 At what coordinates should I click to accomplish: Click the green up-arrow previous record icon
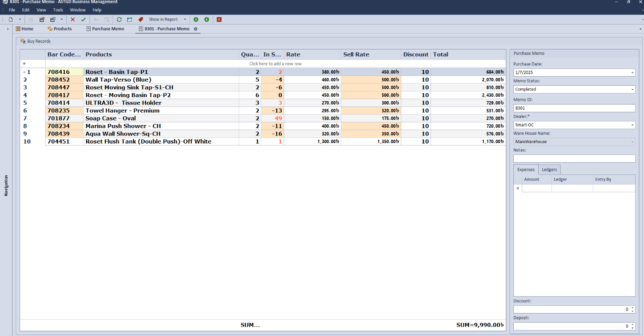click(196, 19)
